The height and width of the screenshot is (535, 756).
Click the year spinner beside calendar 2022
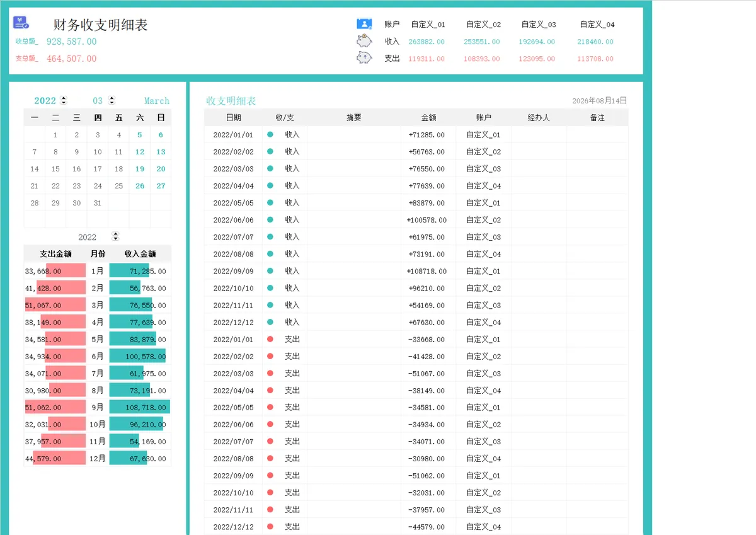click(64, 100)
